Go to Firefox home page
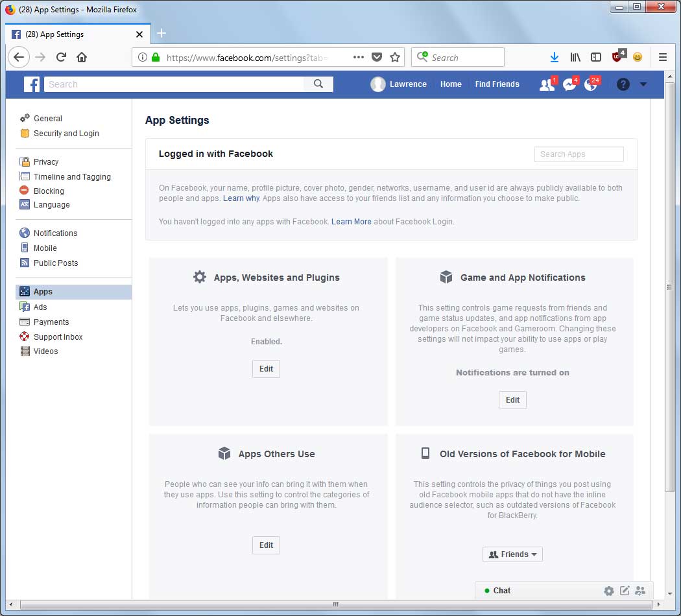The width and height of the screenshot is (681, 616). (82, 57)
